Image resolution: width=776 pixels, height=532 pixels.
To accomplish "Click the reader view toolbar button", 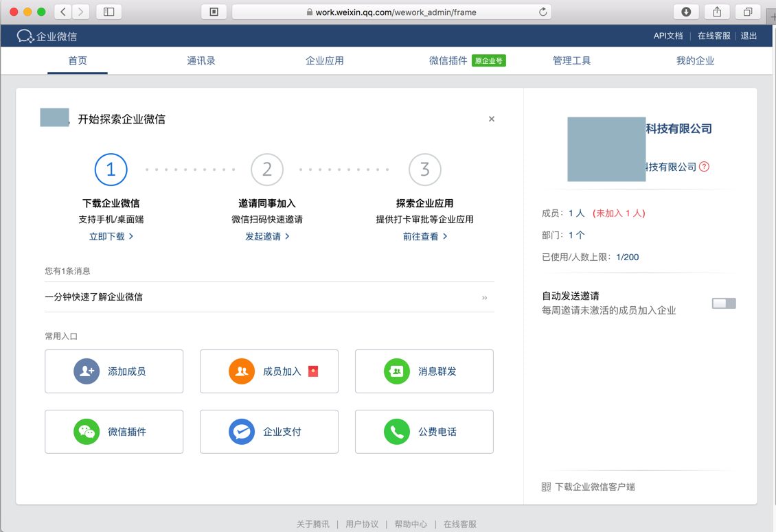I will click(x=214, y=12).
